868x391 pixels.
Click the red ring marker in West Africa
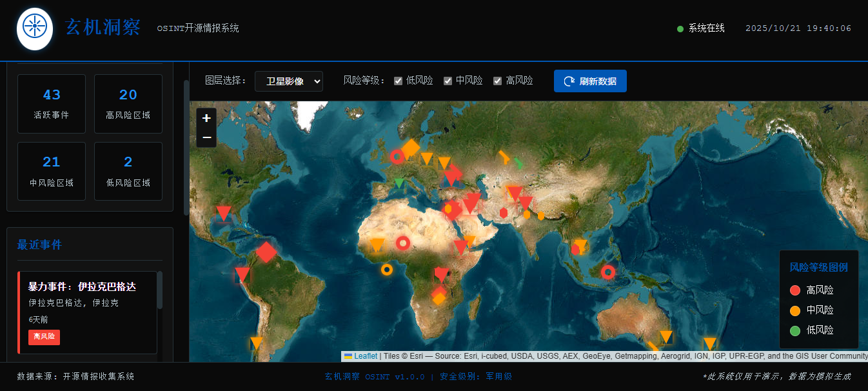(403, 243)
